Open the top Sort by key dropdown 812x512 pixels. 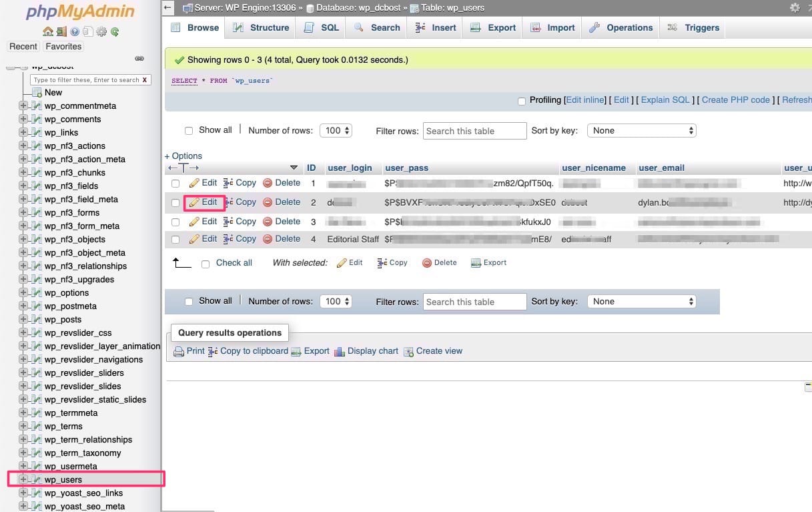(x=641, y=131)
